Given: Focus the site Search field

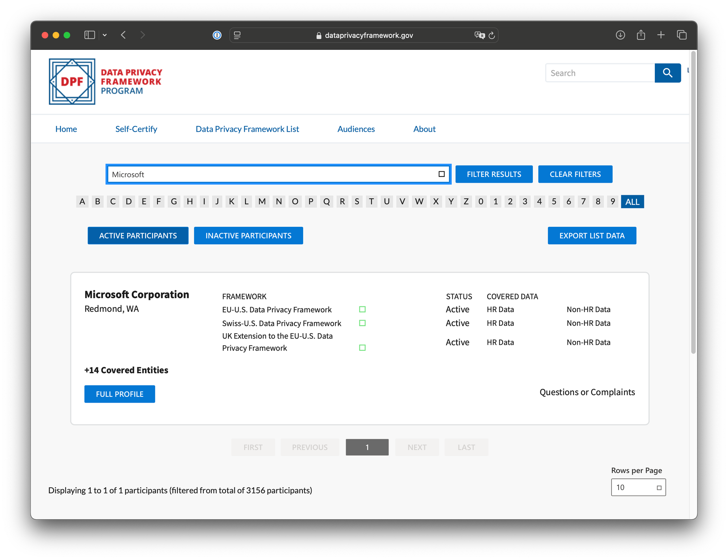Looking at the screenshot, I should coord(600,73).
